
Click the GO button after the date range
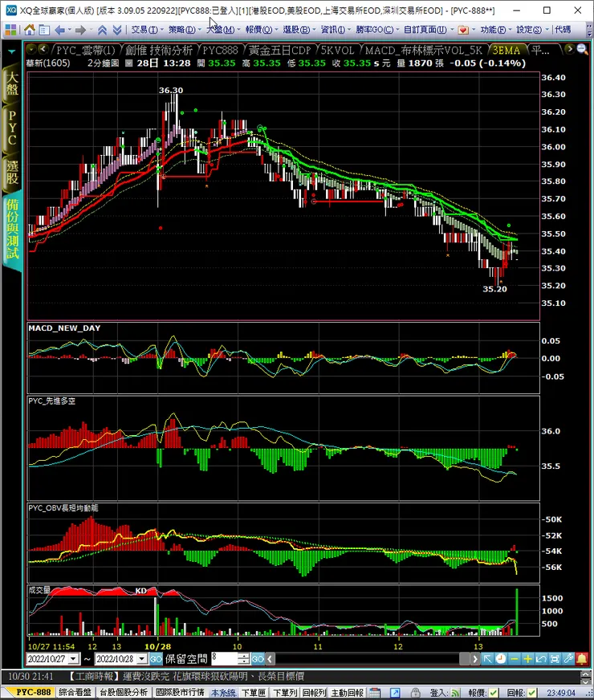156,658
